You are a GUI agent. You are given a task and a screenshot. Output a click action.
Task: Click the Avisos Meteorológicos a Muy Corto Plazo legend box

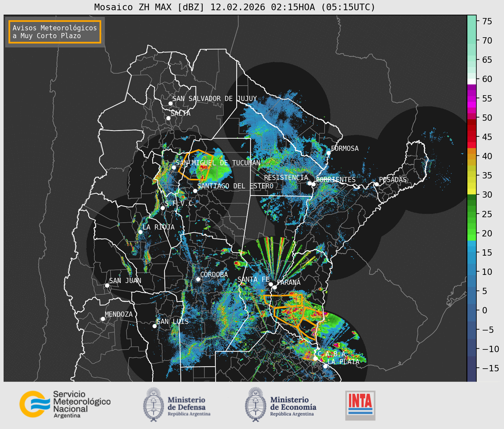[x=55, y=32]
